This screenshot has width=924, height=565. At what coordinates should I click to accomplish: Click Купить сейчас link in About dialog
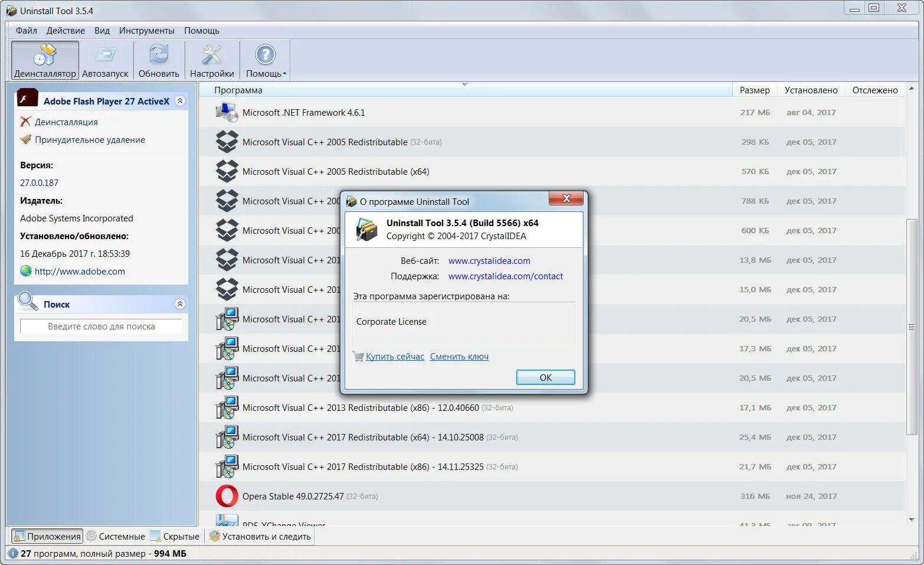tap(395, 357)
